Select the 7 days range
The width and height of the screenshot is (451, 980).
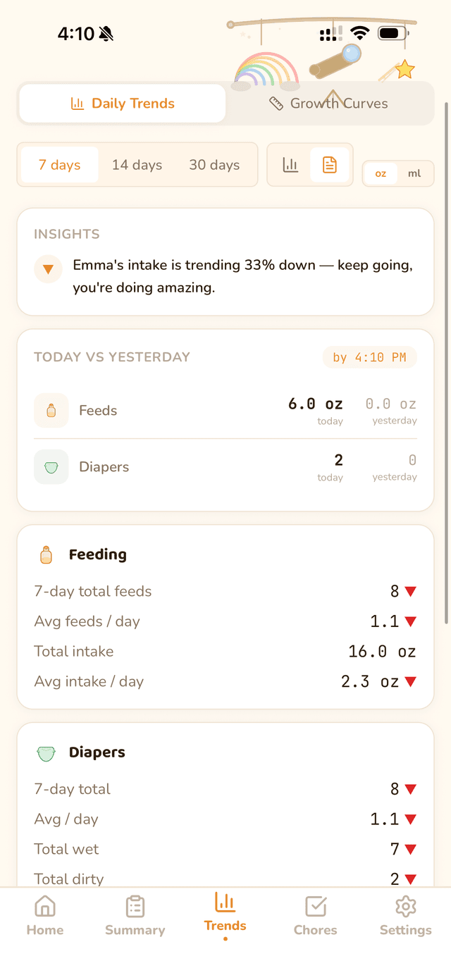[59, 165]
